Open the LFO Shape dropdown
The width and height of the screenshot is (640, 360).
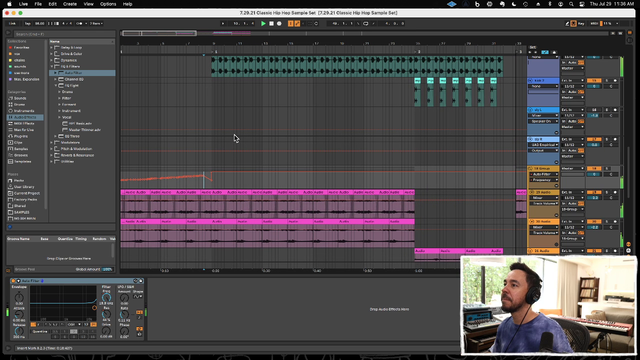point(138,296)
